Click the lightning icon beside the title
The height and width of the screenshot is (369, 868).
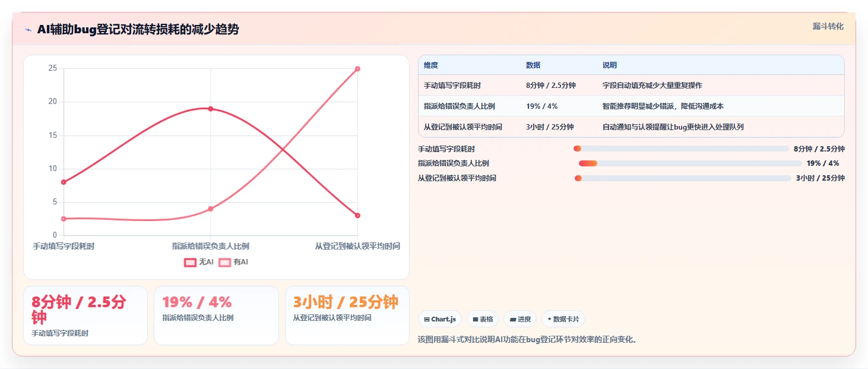point(28,30)
